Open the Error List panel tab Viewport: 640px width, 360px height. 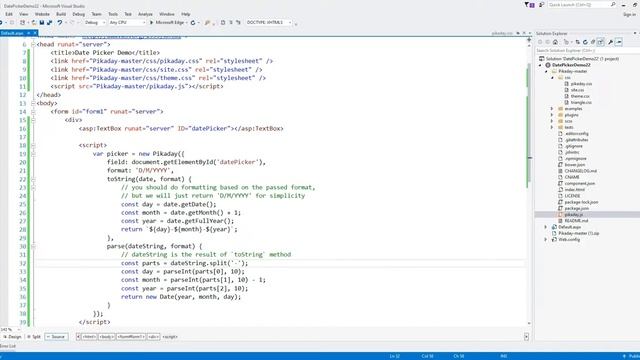pos(8,346)
